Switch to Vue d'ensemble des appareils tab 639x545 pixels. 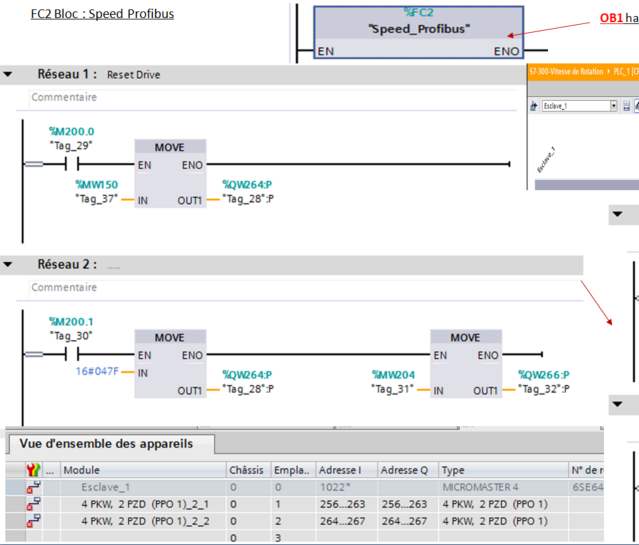(x=106, y=444)
